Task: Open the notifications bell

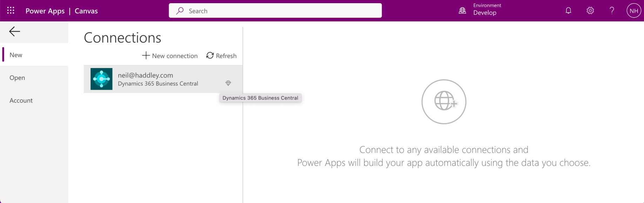Action: pos(568,11)
